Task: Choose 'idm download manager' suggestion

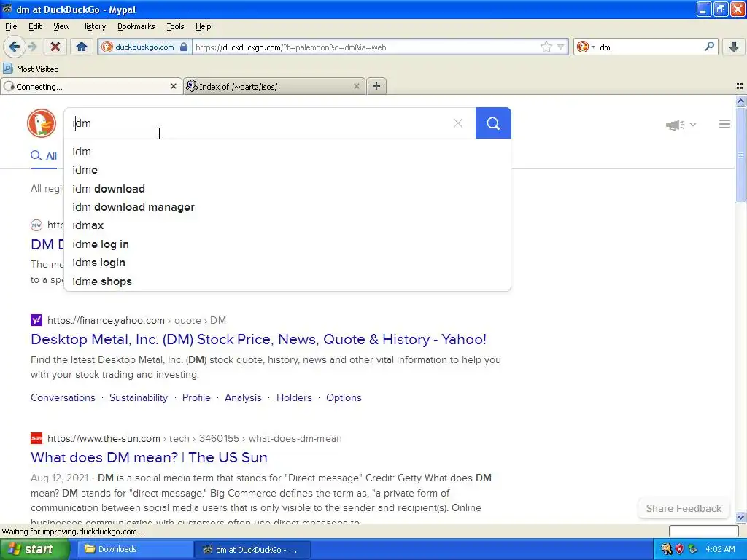Action: (x=287, y=207)
